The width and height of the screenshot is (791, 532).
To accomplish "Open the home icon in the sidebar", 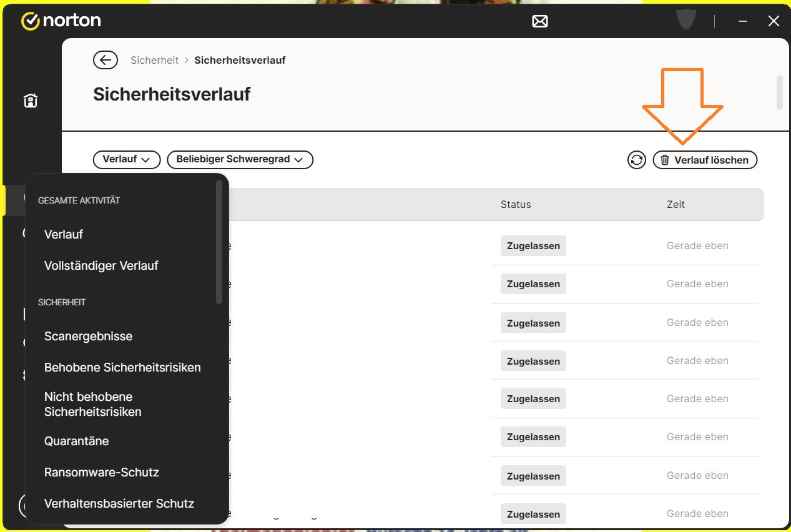I will pyautogui.click(x=31, y=101).
